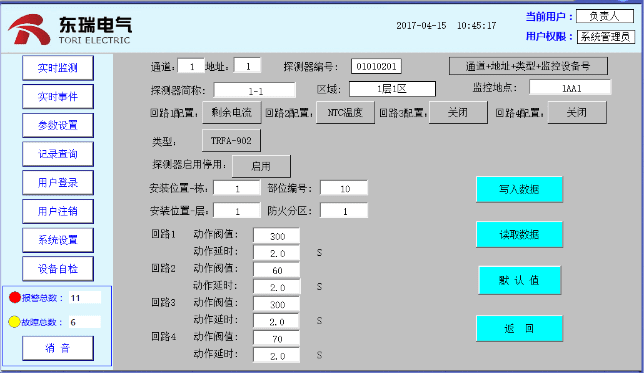Click 回路4 动作阈值 field showing 70
Image resolution: width=644 pixels, height=373 pixels.
276,338
